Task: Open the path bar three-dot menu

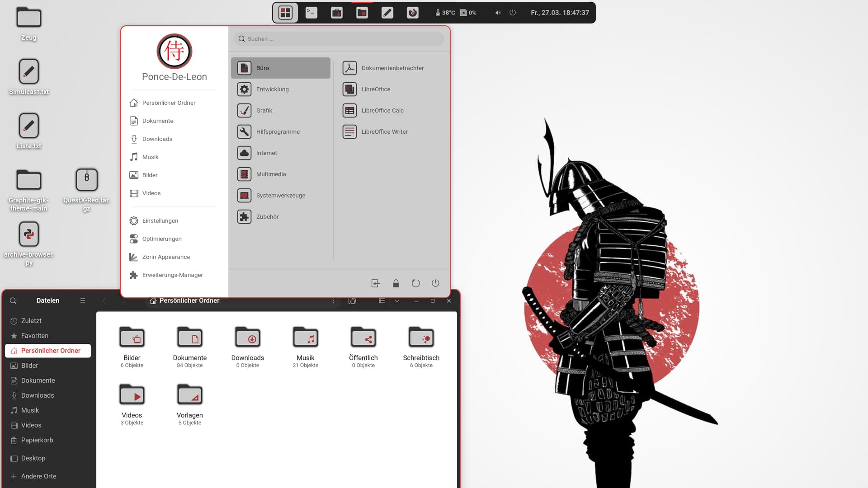Action: tap(333, 300)
